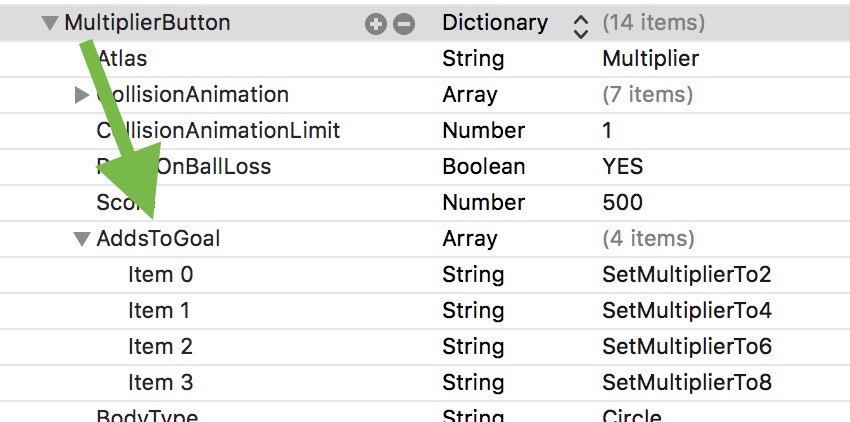Click the SetMultiplierTo4 value field
The image size is (850, 422).
coord(687,311)
